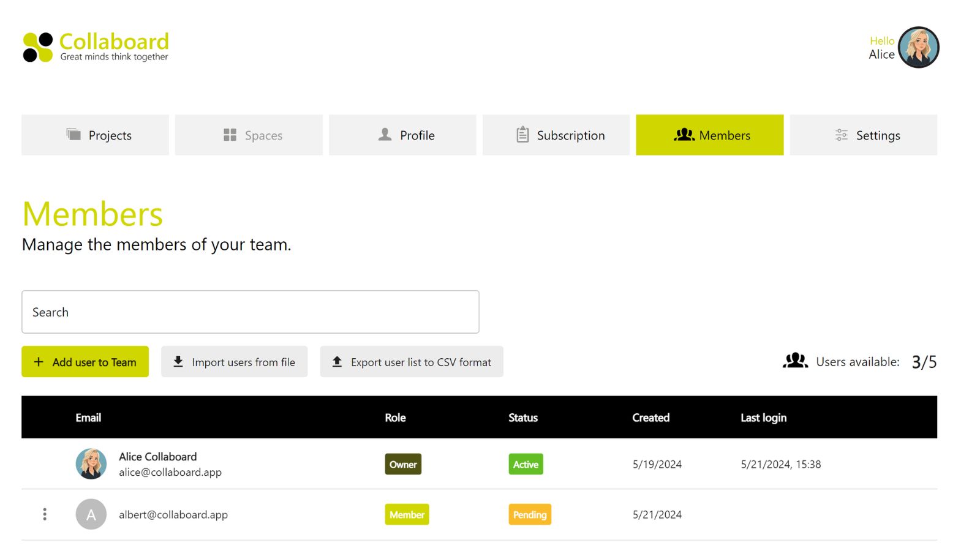Click the Pending status badge for albert
This screenshot has height=551, width=980.
click(x=529, y=514)
